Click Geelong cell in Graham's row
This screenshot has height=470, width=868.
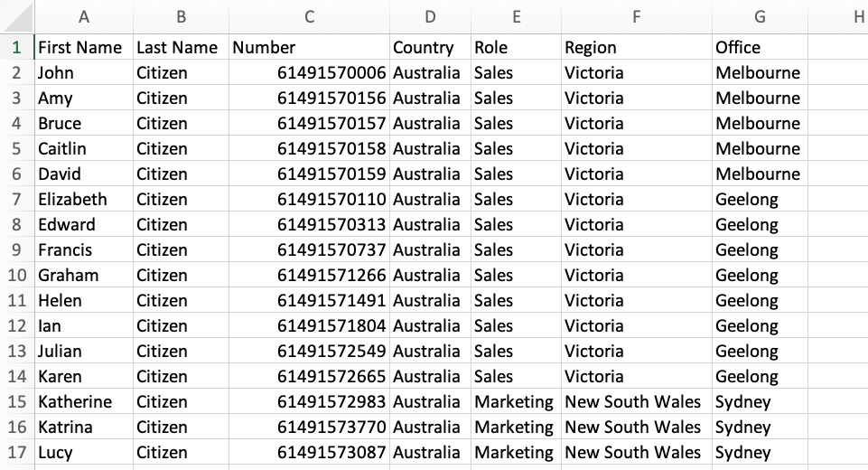[760, 275]
